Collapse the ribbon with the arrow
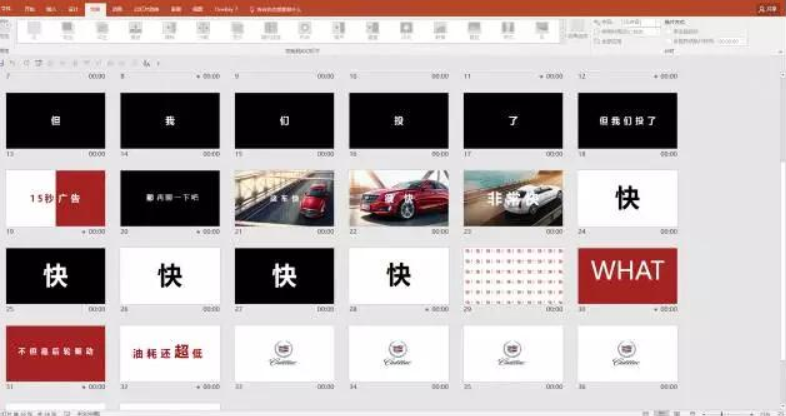This screenshot has width=786, height=416. pyautogui.click(x=780, y=51)
